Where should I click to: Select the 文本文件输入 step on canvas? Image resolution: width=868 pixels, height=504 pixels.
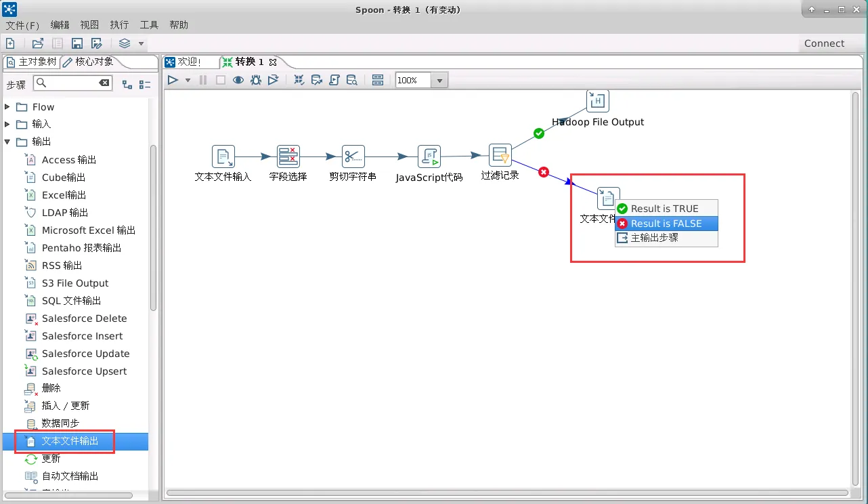click(223, 156)
